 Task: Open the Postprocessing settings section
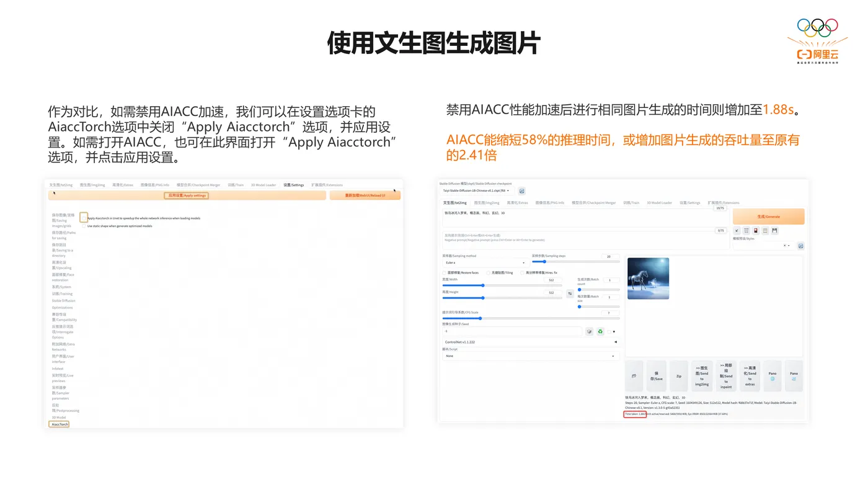pos(65,408)
